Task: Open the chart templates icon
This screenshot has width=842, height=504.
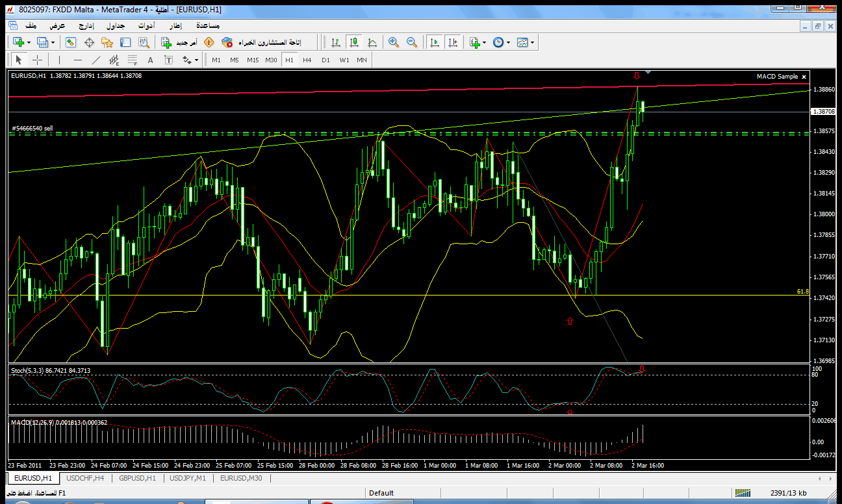Action: (x=523, y=42)
